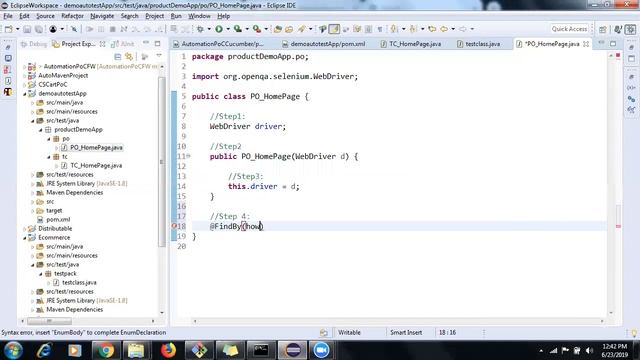
Task: Switch to testclass.java editor tab
Action: pyautogui.click(x=478, y=44)
